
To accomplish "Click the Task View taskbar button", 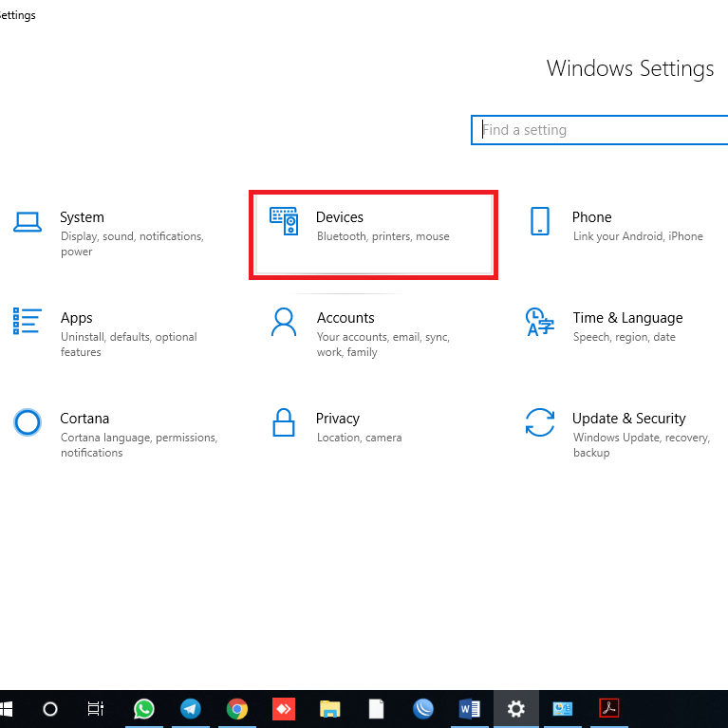I will pos(96,708).
